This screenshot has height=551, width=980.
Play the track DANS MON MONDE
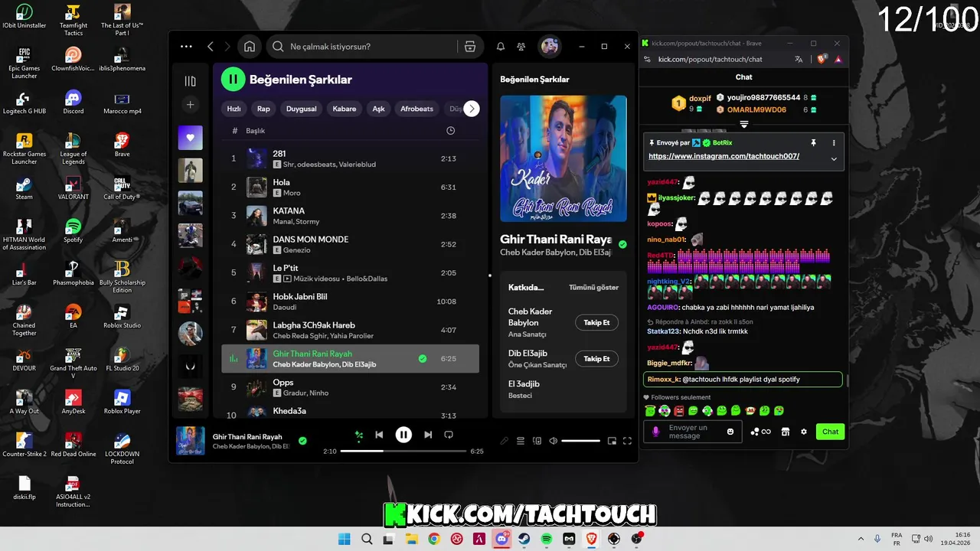350,244
